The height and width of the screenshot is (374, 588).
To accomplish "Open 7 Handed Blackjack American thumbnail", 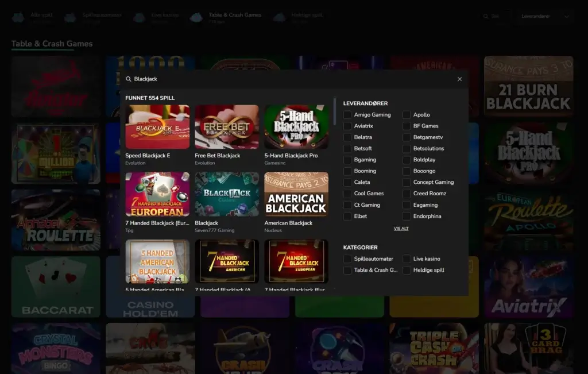I will tap(227, 261).
